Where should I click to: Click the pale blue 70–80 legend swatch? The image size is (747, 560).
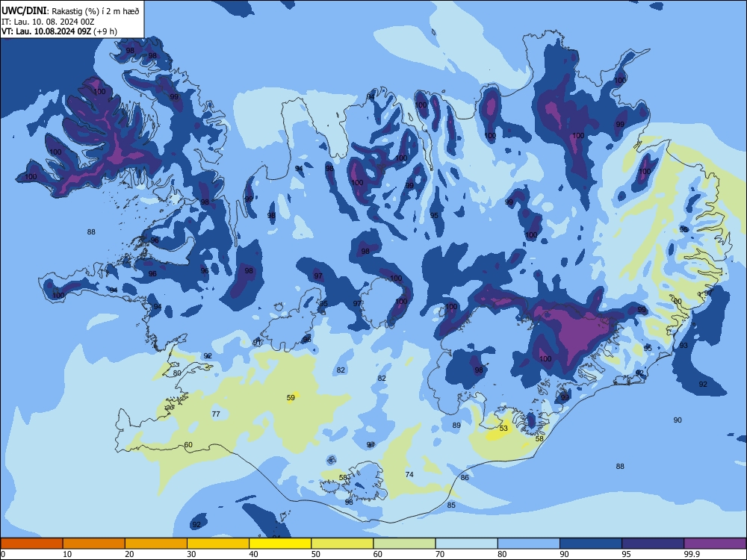pos(466,544)
